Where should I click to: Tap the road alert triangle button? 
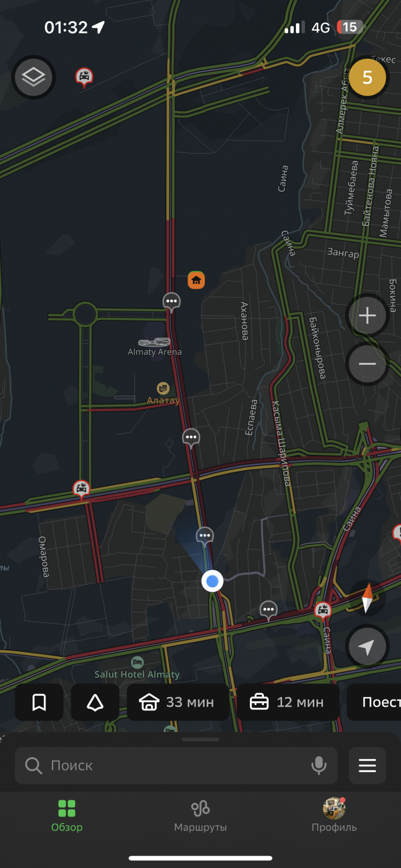pyautogui.click(x=95, y=702)
